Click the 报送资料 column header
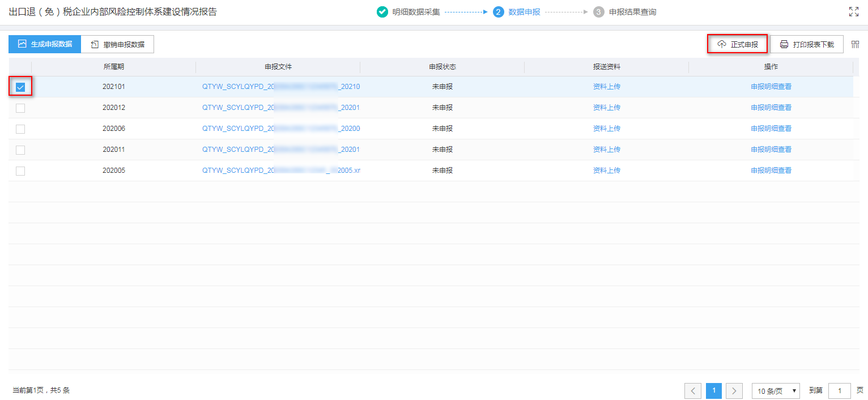Screen dimensions: 868x400 pos(607,67)
